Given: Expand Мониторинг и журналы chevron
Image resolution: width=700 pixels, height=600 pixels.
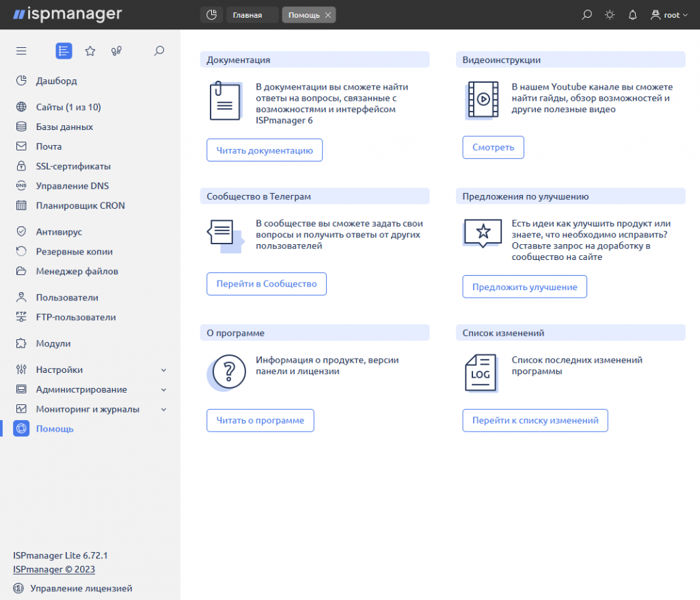Looking at the screenshot, I should [x=164, y=410].
